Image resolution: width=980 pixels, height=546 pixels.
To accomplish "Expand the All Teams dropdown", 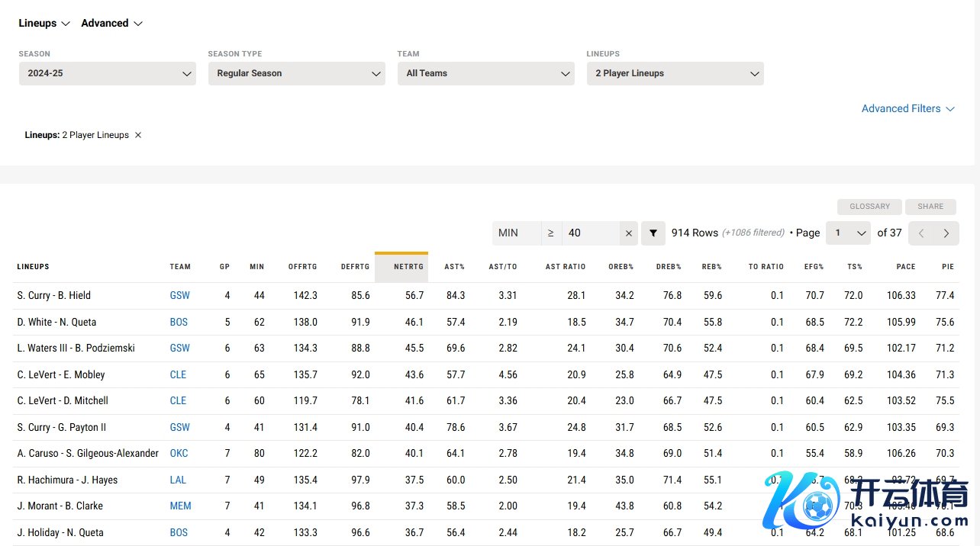I will pos(485,73).
